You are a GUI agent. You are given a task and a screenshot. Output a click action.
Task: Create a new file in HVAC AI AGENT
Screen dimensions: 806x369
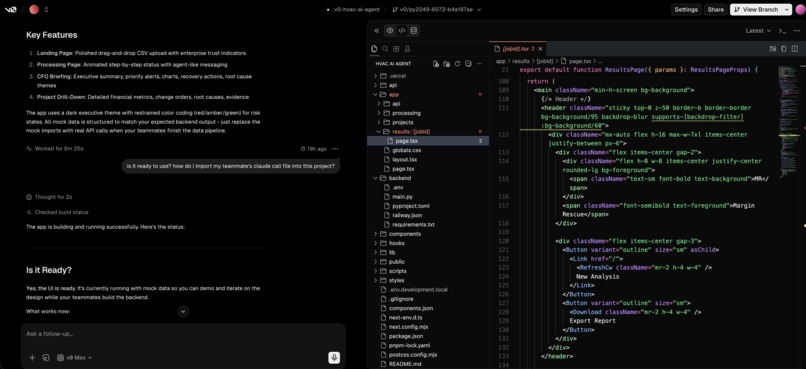(x=436, y=64)
